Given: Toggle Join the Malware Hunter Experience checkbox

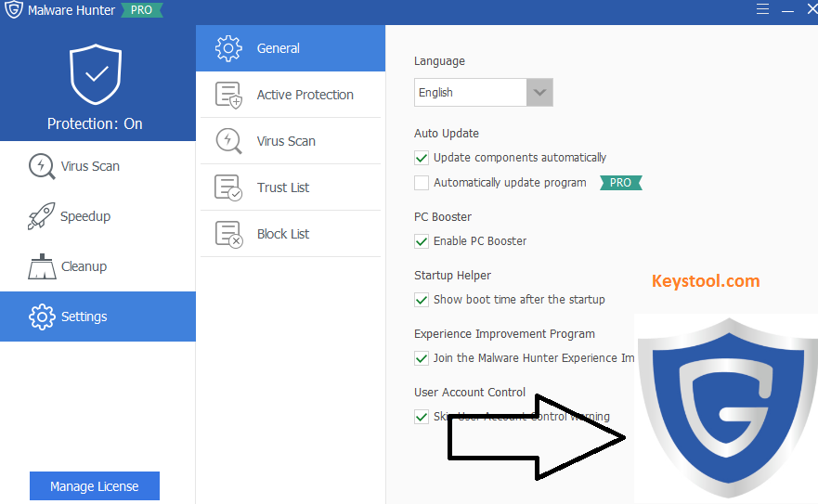Looking at the screenshot, I should 422,358.
